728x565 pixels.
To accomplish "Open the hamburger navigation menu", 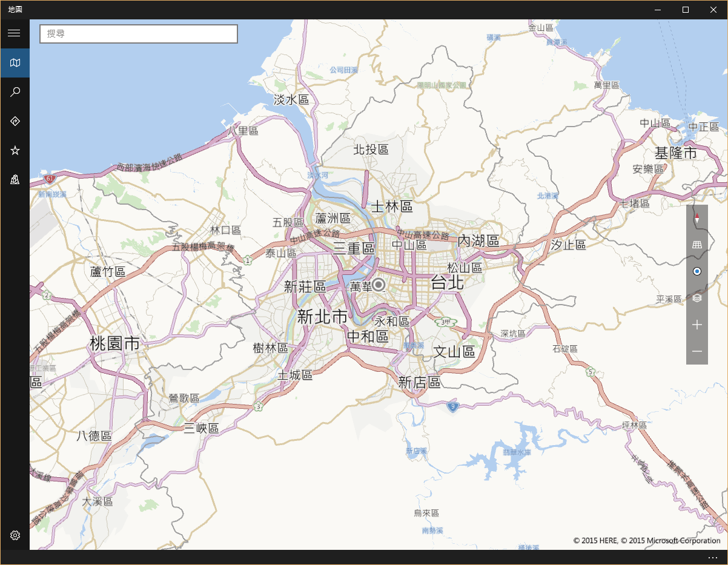I will point(15,33).
